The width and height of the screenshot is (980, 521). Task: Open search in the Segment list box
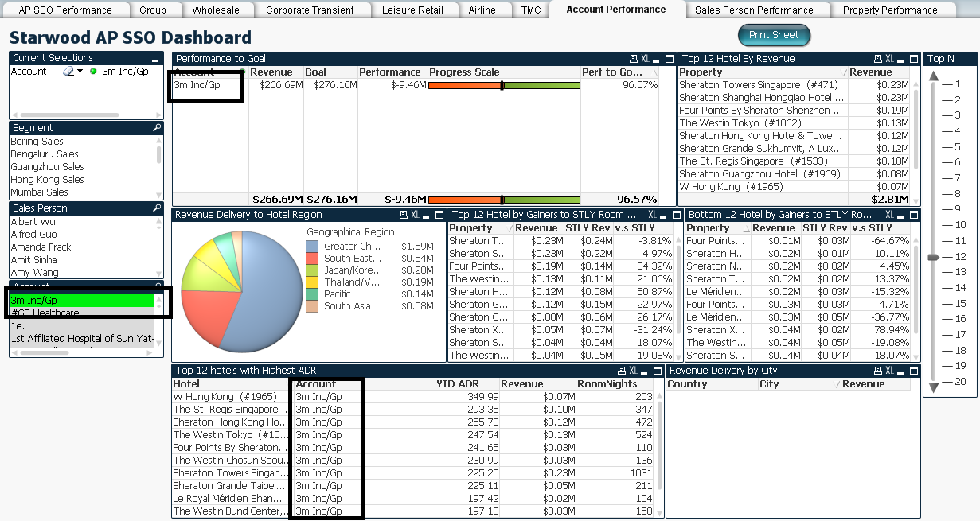(157, 128)
